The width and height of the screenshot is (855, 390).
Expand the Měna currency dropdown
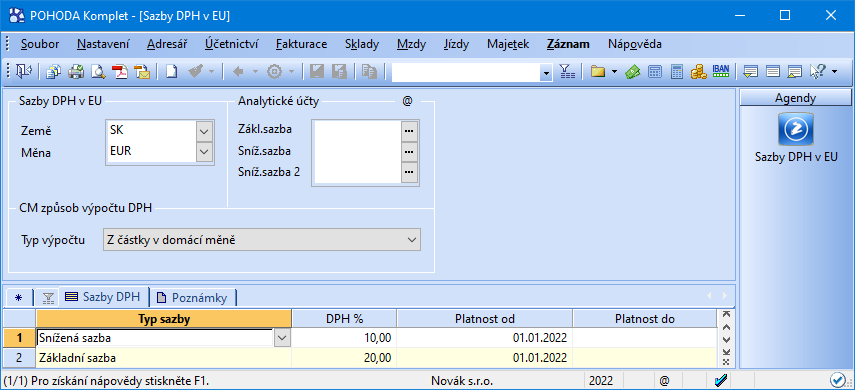204,151
